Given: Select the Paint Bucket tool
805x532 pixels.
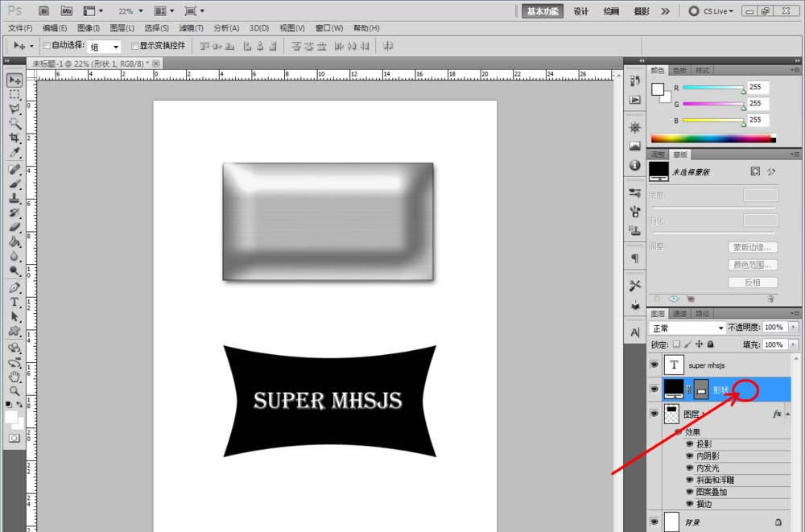Looking at the screenshot, I should pos(14,241).
